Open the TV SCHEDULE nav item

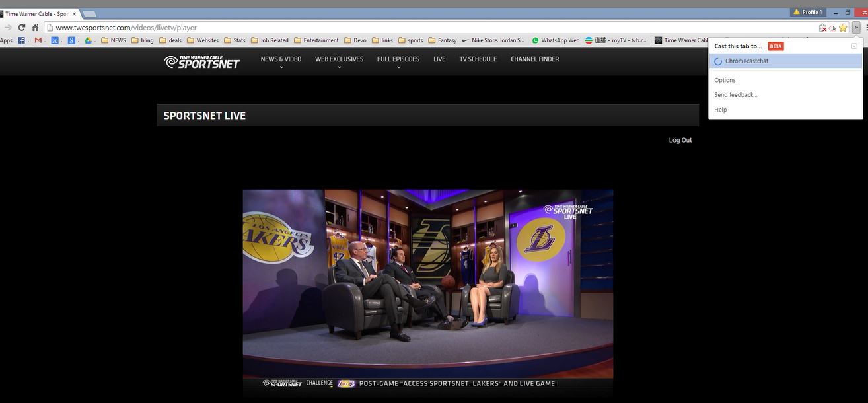[478, 59]
